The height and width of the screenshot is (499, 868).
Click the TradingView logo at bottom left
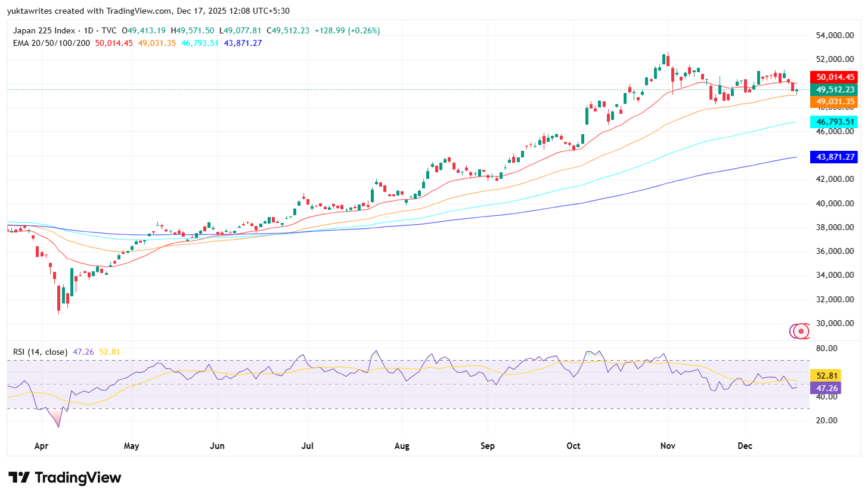coord(66,477)
